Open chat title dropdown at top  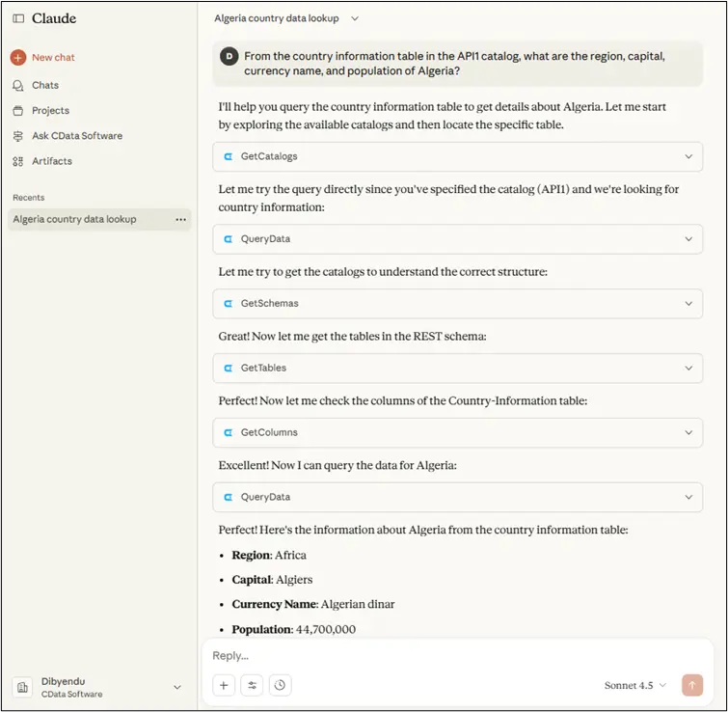click(x=355, y=18)
